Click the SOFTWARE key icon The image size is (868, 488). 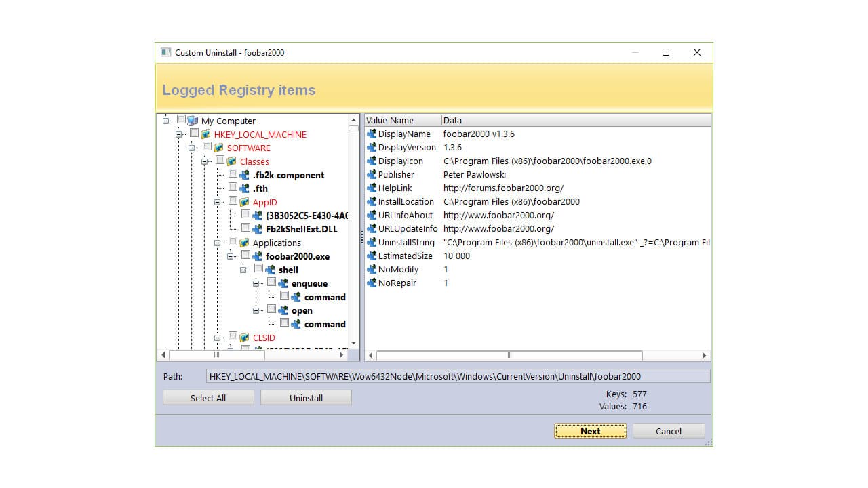point(219,148)
